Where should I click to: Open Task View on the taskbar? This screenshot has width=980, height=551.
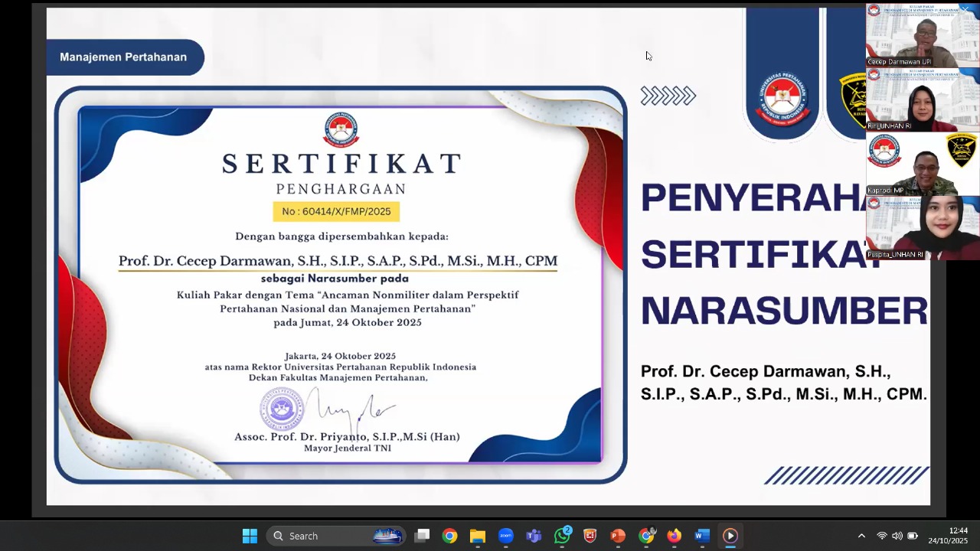tap(422, 536)
